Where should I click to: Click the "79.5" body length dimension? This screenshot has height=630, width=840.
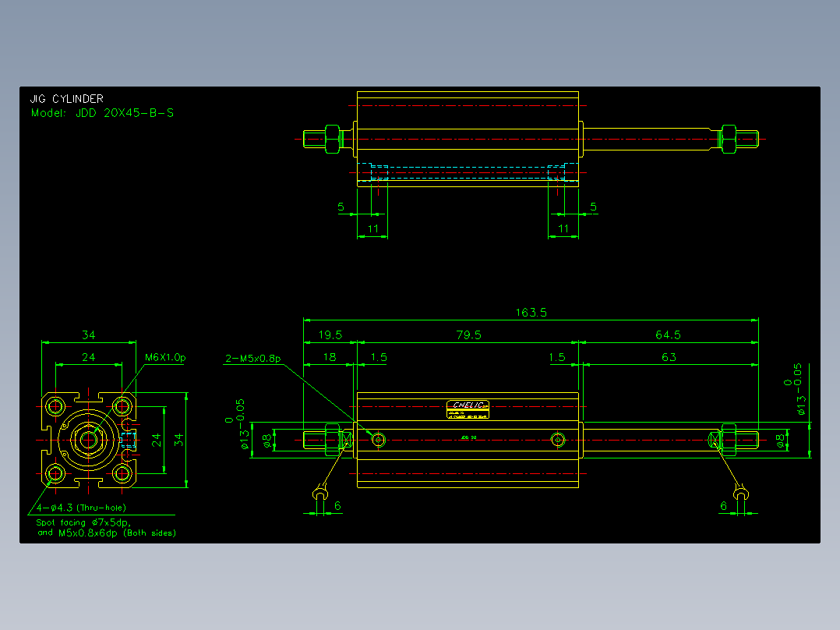pos(469,335)
